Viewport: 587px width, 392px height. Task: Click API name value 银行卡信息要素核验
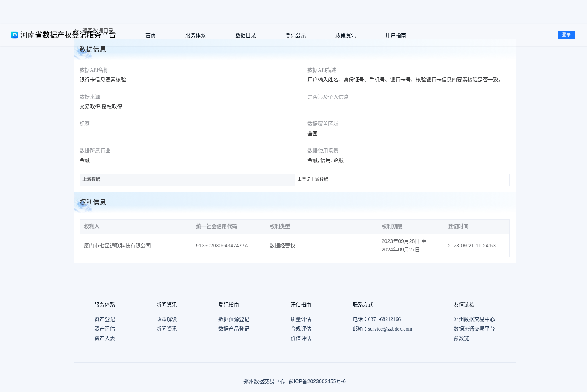103,80
